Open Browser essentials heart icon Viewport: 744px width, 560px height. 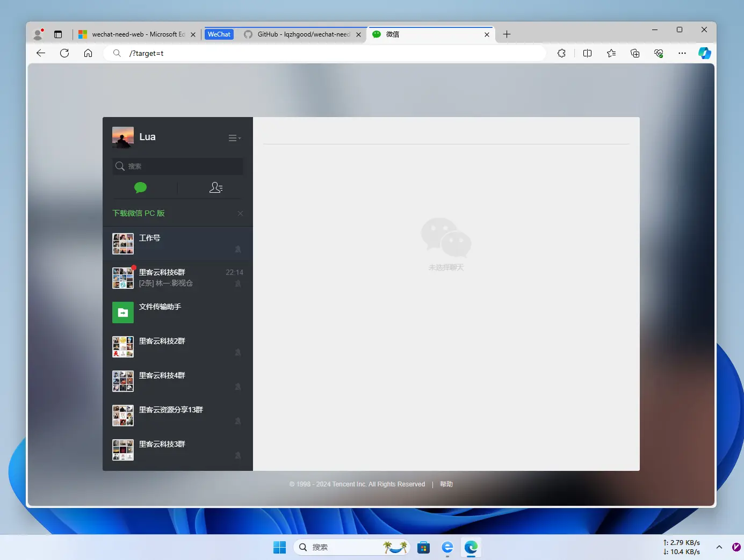coord(659,53)
